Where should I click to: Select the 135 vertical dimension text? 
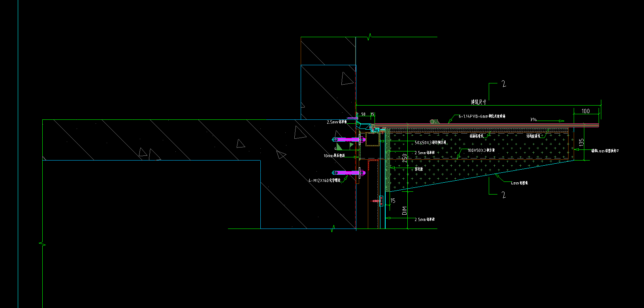point(582,143)
